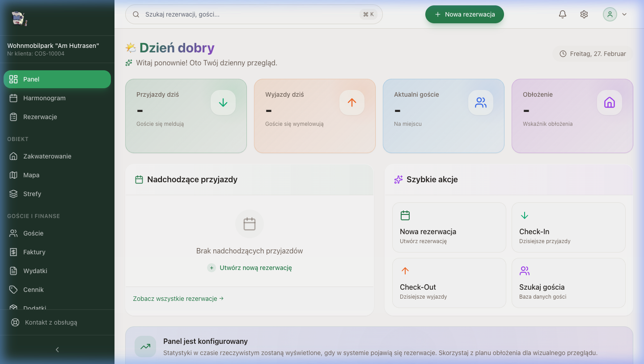Click the orange arrow icon in Wyjazdy dziś
This screenshot has height=364, width=644.
click(352, 103)
